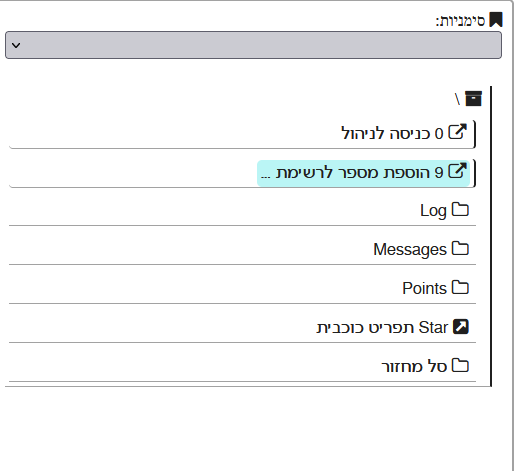Click the dropdown chevron arrow
This screenshot has width=522, height=471.
click(16, 45)
